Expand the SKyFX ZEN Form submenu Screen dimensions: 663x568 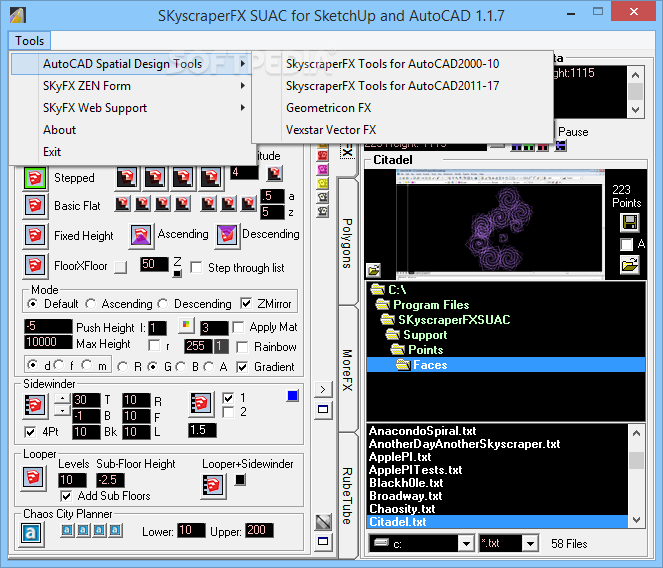coord(131,86)
